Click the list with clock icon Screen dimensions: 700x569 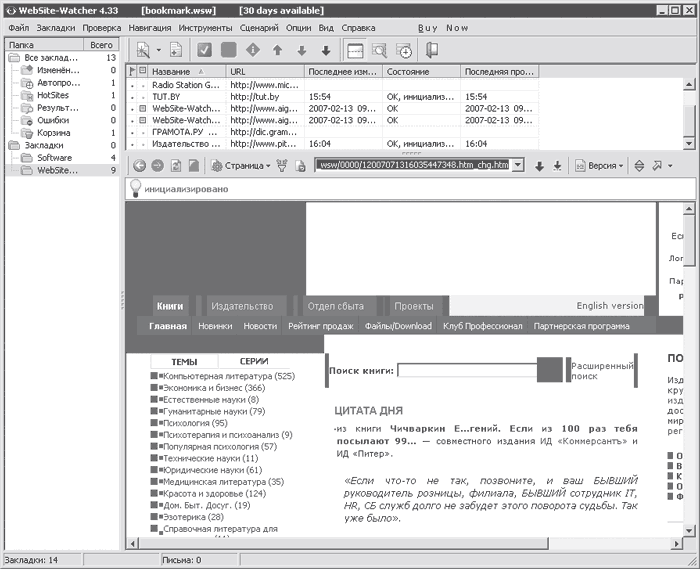pyautogui.click(x=404, y=50)
